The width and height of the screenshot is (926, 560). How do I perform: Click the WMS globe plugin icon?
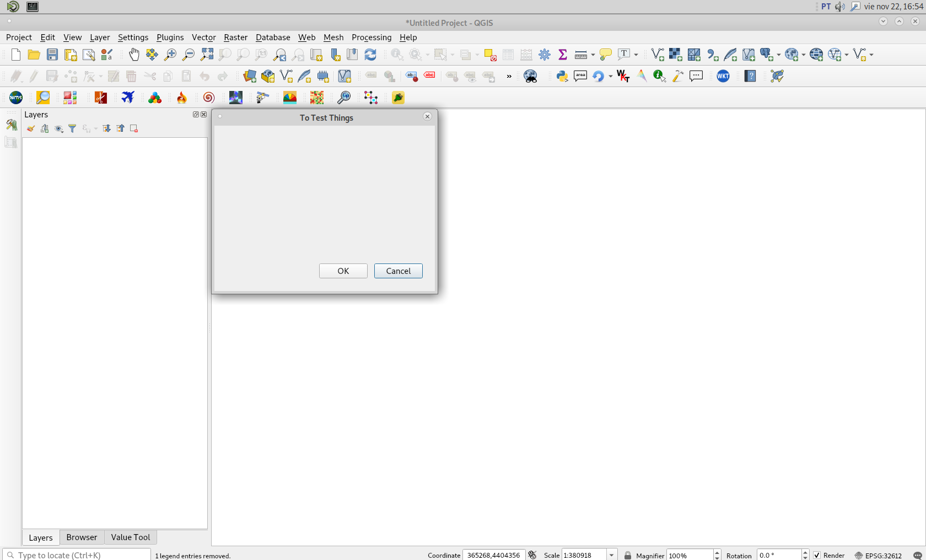[x=16, y=98]
